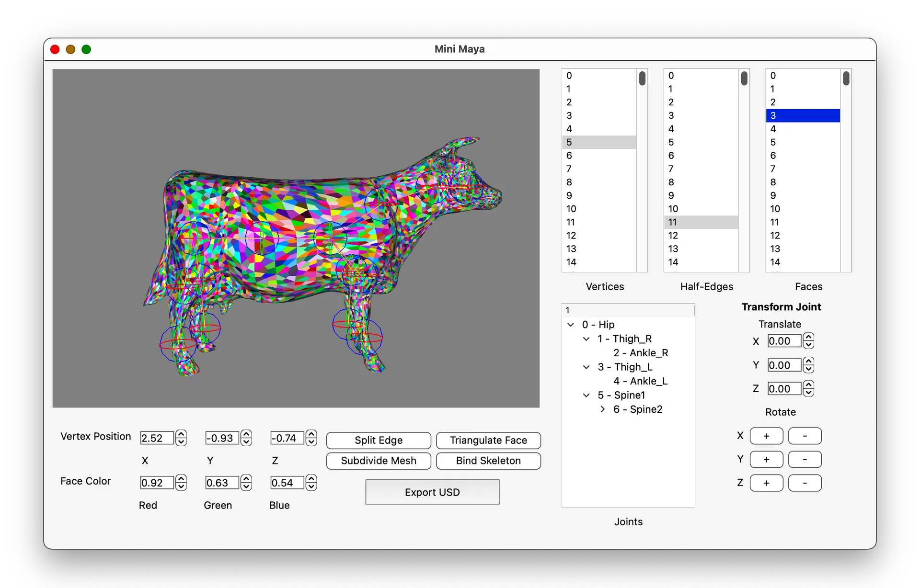Increase Vertex Position X with its up stepper
920x588 pixels.
tap(181, 433)
